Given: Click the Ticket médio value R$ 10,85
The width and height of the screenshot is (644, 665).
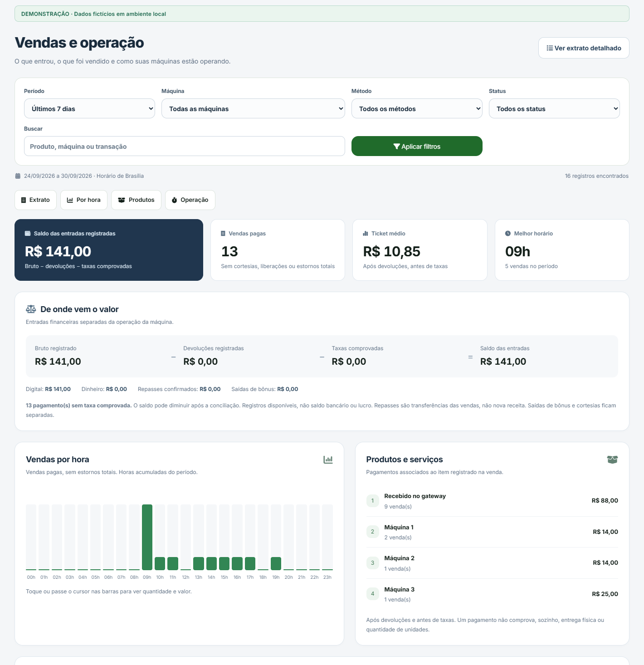Looking at the screenshot, I should click(392, 251).
